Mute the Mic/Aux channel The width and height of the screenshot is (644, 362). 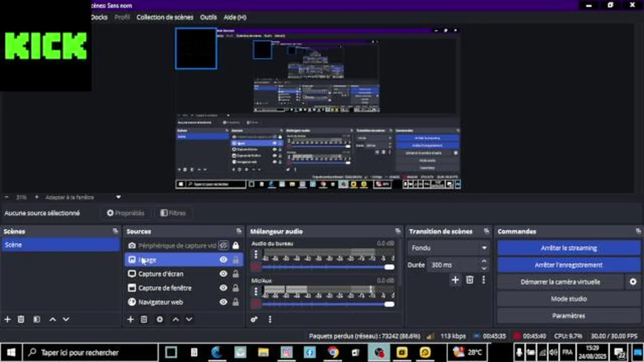pos(256,304)
